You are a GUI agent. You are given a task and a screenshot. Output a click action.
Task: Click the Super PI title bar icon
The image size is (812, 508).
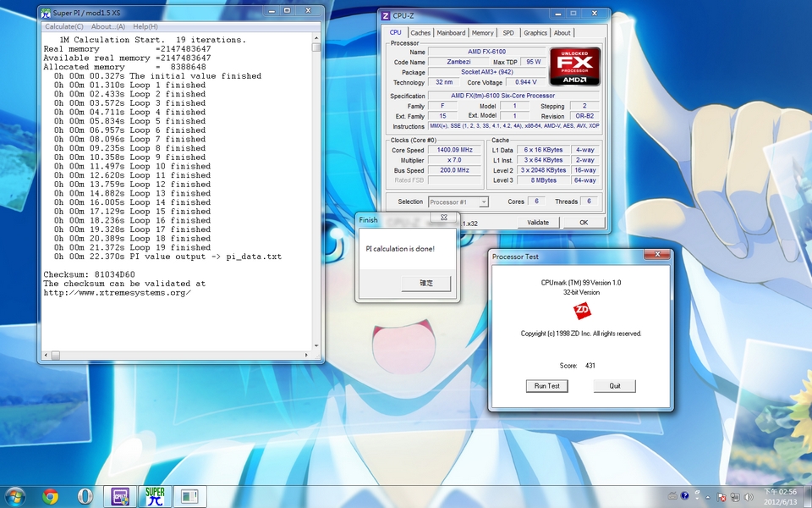point(46,12)
